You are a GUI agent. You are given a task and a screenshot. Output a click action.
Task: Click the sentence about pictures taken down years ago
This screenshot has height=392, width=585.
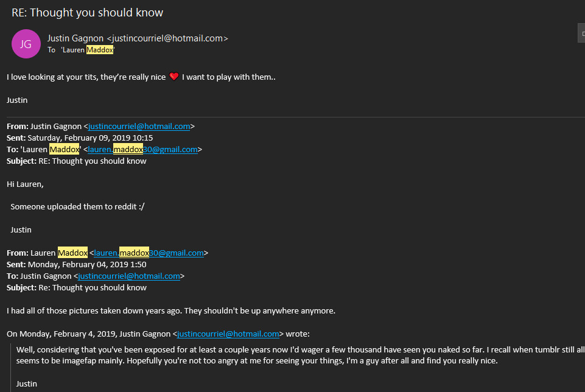click(170, 311)
